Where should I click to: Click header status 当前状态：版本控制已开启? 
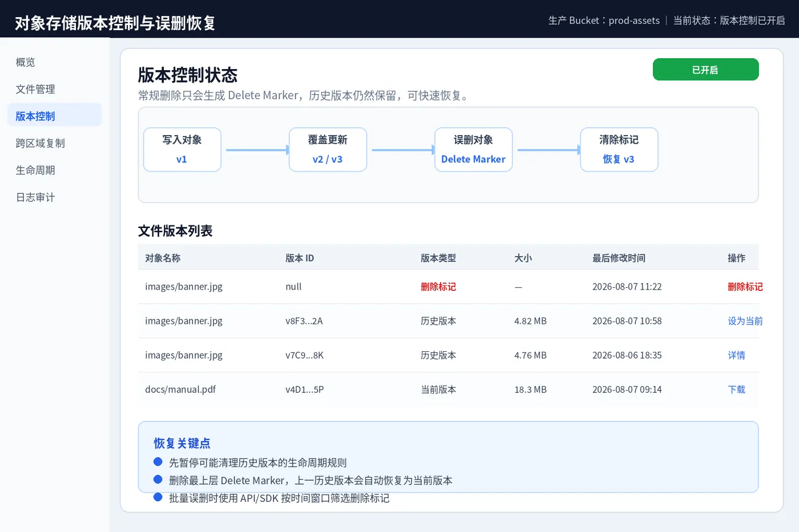coord(729,21)
